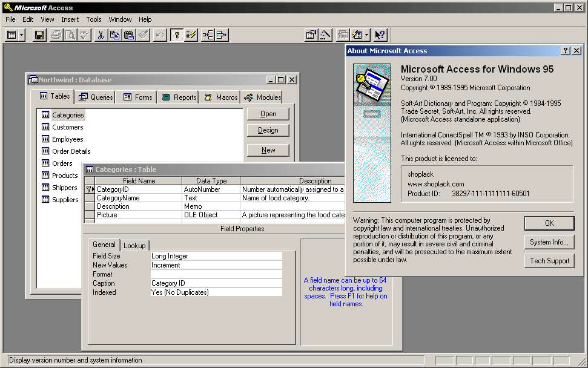Click the Open button in Northwind window
Screen dimensions: 588x368
point(268,114)
